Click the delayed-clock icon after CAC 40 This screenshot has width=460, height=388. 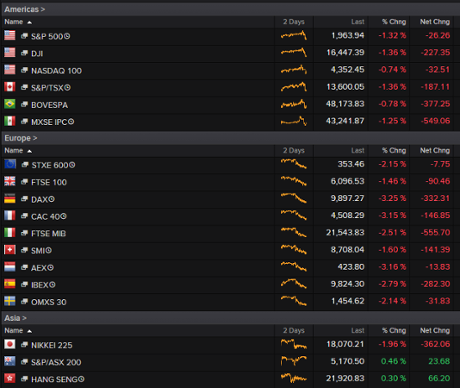tap(64, 216)
